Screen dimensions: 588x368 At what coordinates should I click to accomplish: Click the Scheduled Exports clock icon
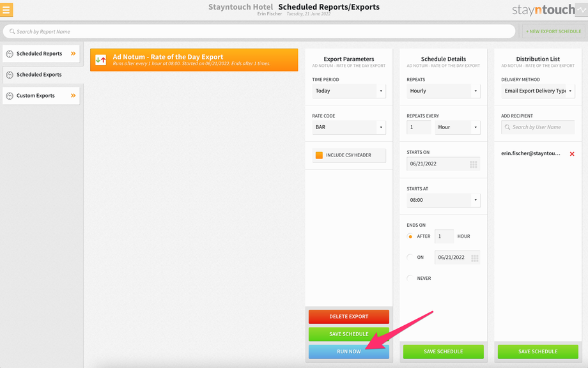[10, 75]
